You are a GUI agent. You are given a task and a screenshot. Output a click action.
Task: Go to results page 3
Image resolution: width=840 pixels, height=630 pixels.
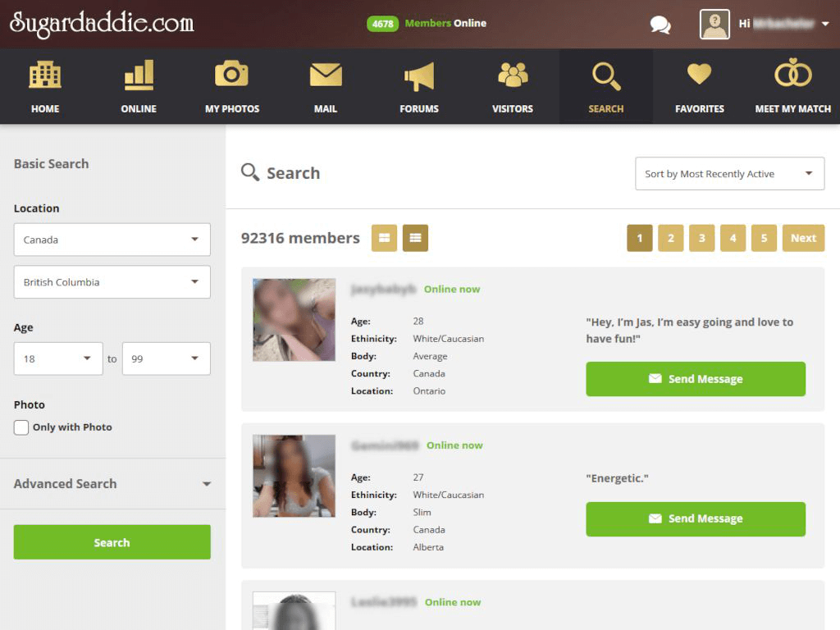tap(701, 238)
